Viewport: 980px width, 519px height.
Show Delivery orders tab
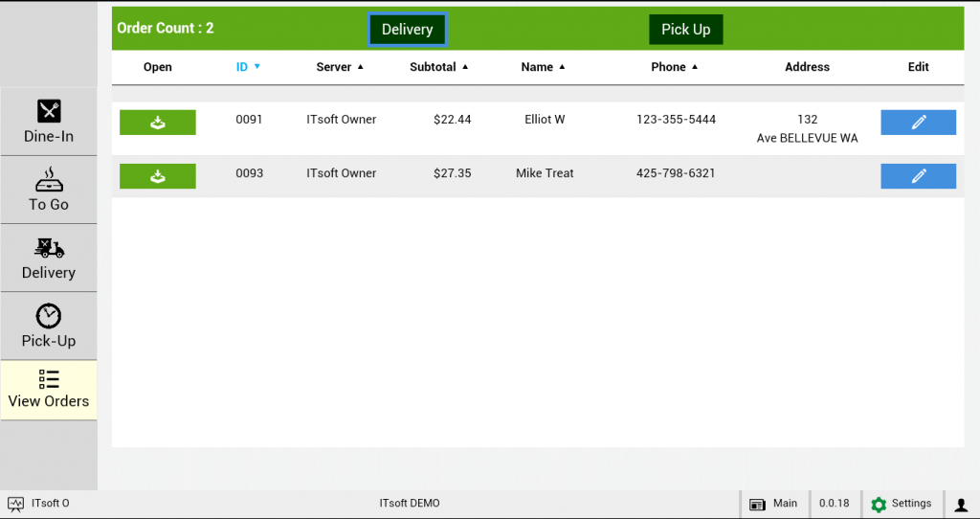(x=407, y=30)
